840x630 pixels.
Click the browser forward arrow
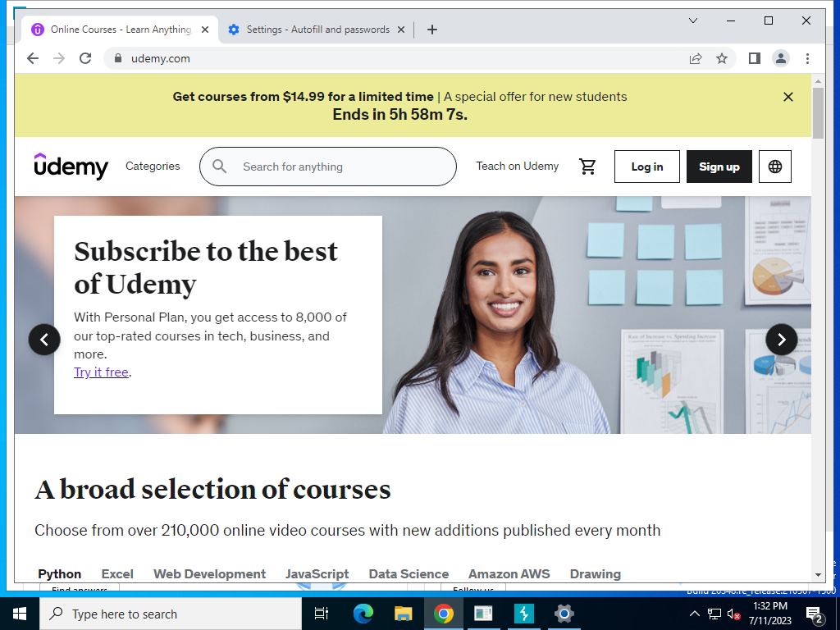pos(59,58)
